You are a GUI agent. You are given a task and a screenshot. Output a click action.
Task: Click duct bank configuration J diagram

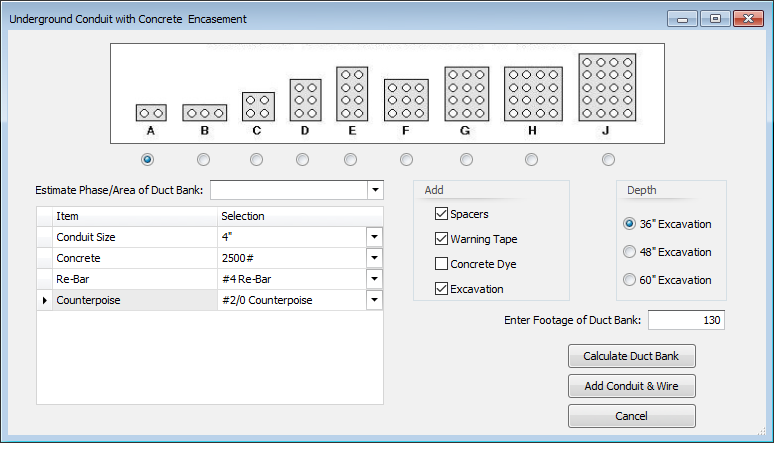(x=607, y=87)
